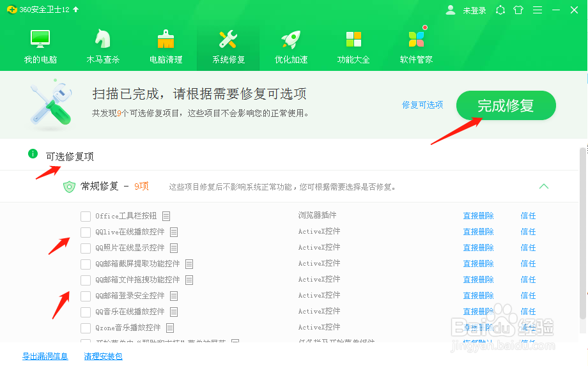The image size is (588, 366).
Task: Check the QQ照片在线显示控件 checkbox
Action: click(x=86, y=248)
